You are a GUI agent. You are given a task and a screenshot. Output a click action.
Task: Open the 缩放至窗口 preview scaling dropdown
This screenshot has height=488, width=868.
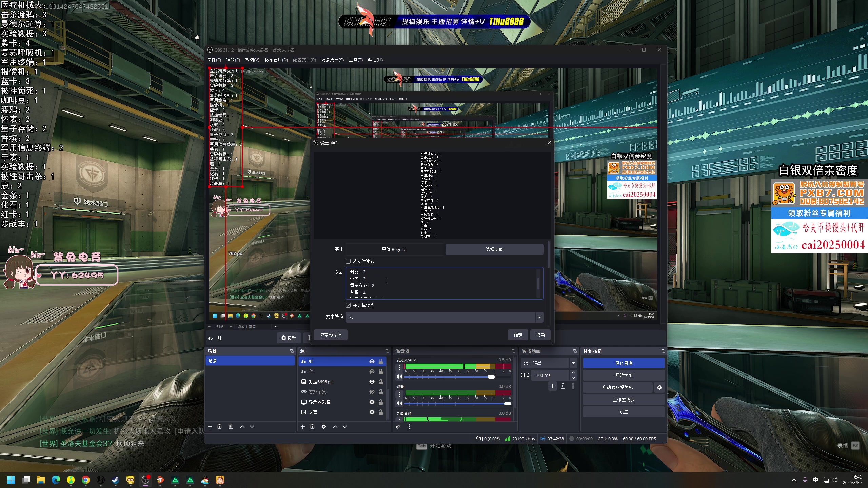coord(257,327)
